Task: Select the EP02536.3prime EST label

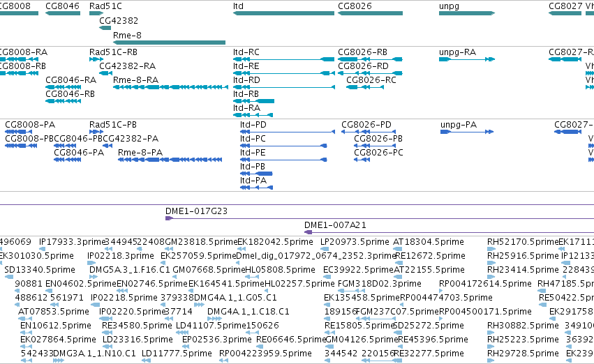Action: [216, 340]
